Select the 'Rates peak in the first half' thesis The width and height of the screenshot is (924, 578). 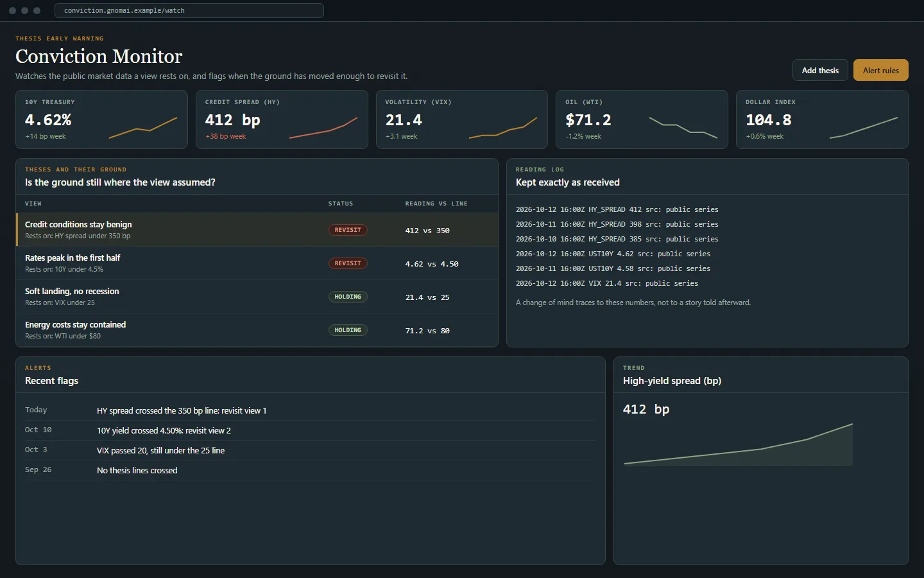point(257,263)
